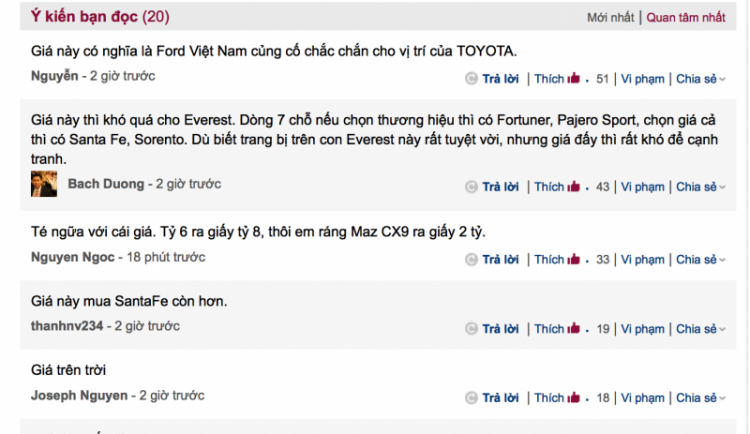Screen dimensions: 750x434
Task: Open Bach Duong's avatar thumbnail
Action: [x=44, y=184]
